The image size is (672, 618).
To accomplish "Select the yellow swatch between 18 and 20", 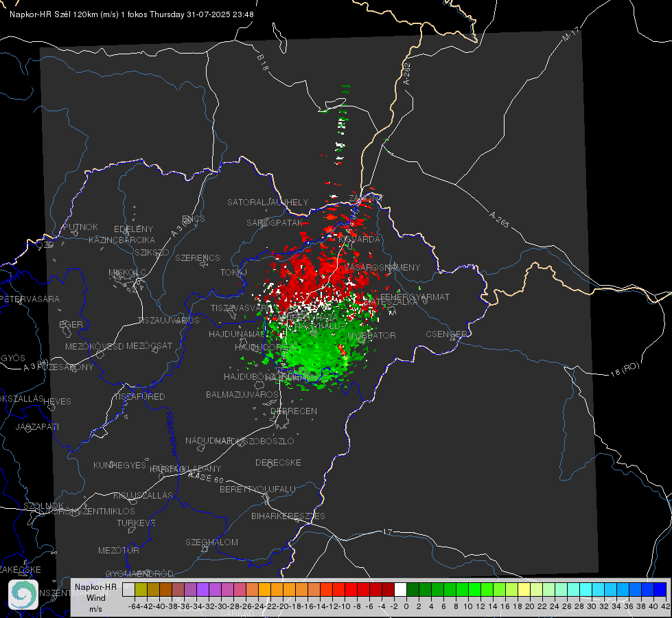I will pos(524,589).
